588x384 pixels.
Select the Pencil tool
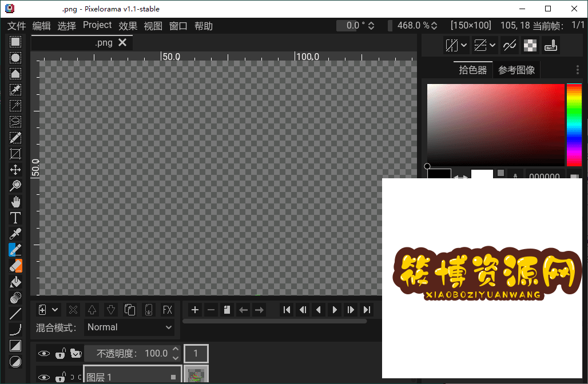(x=15, y=250)
